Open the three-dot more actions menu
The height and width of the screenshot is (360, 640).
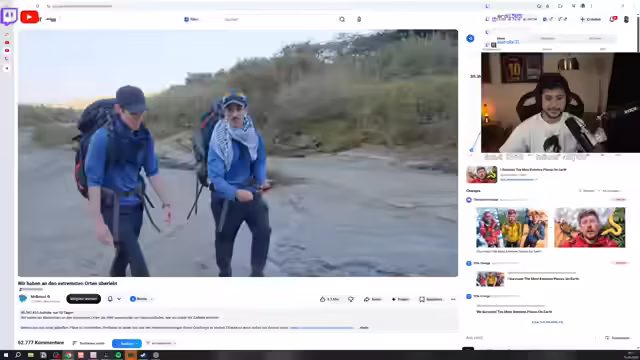(453, 299)
